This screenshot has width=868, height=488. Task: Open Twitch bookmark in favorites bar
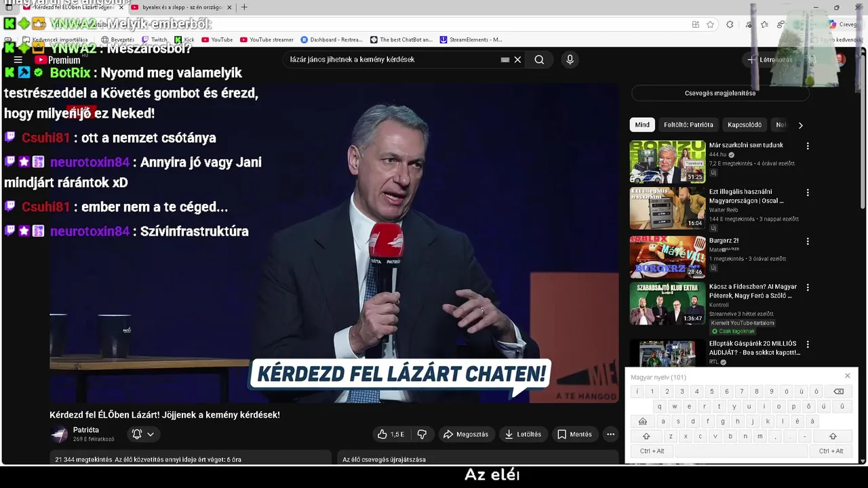click(154, 40)
